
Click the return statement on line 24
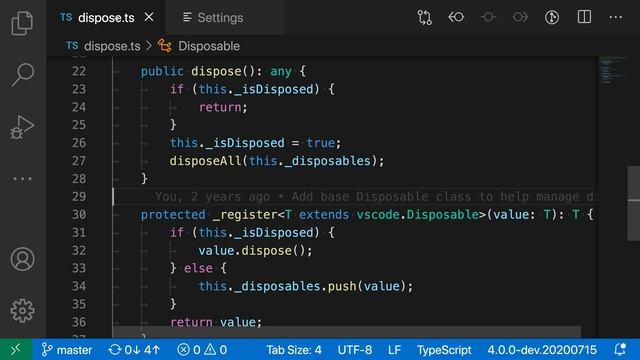click(223, 107)
